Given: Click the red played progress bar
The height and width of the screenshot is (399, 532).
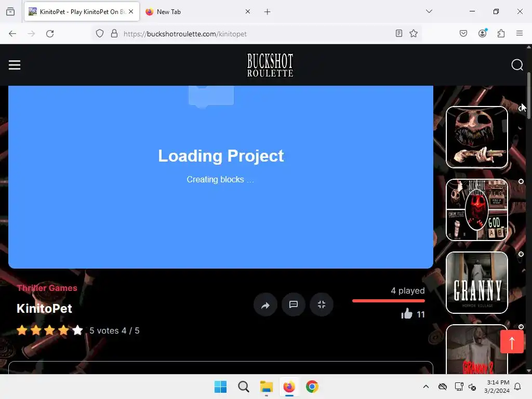Looking at the screenshot, I should tap(389, 301).
